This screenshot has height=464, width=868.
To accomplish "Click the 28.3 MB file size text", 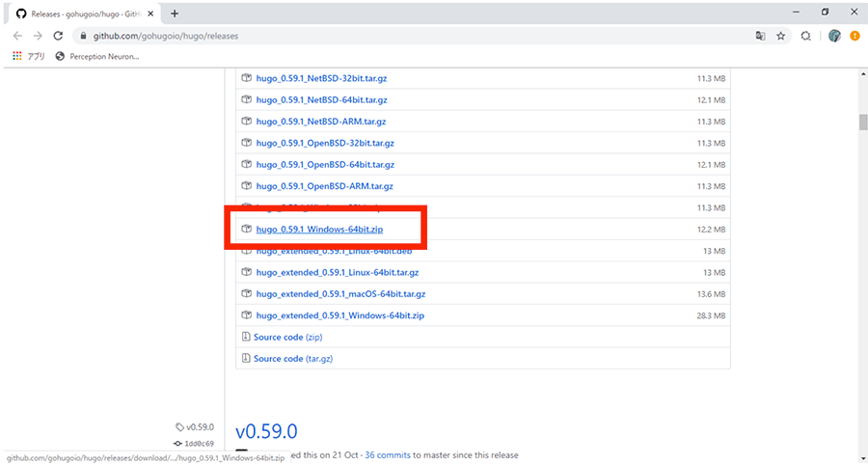I will point(711,315).
